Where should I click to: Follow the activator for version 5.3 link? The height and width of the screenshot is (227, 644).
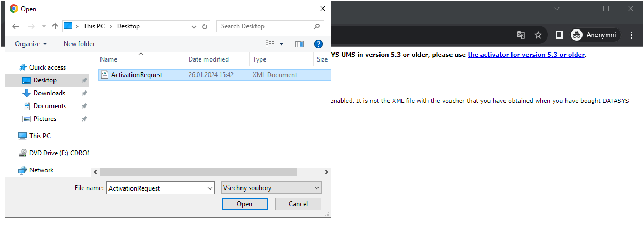point(526,55)
